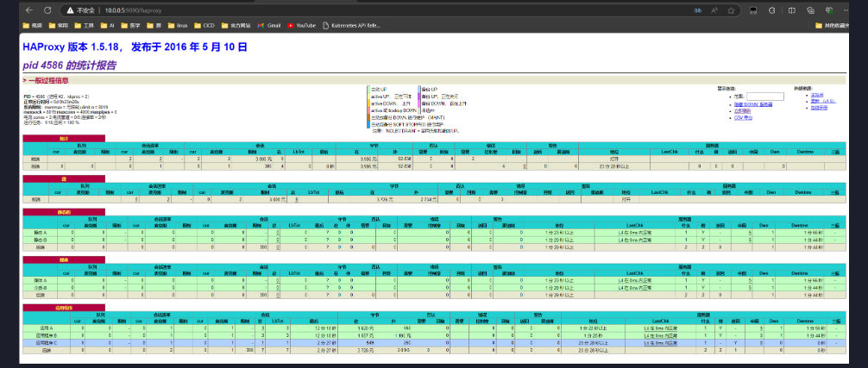
Task: Open the 官方网站 bookmark folder
Action: 236,25
